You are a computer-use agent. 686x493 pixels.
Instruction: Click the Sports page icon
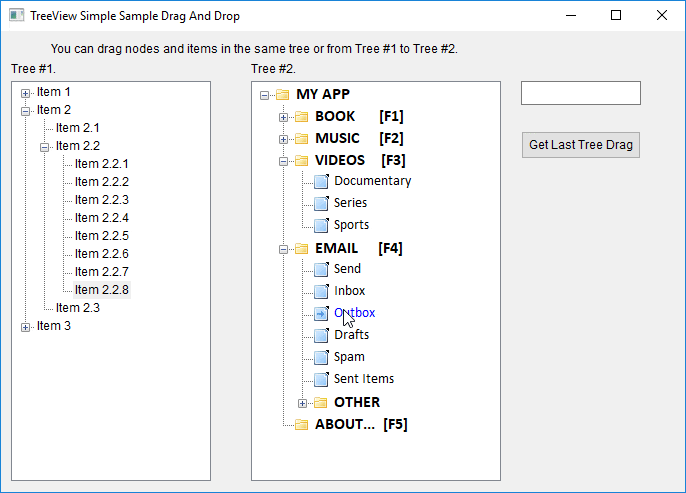click(x=322, y=225)
